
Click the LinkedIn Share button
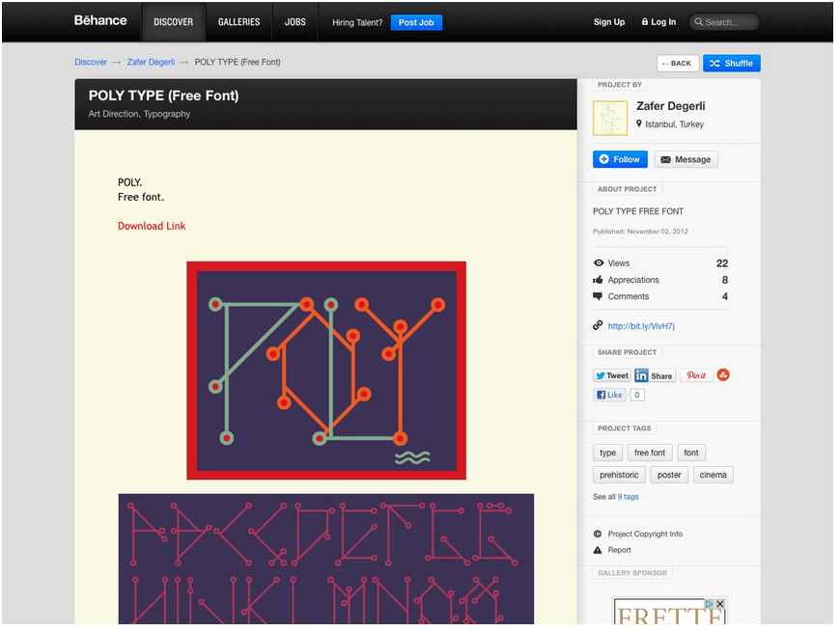[655, 375]
